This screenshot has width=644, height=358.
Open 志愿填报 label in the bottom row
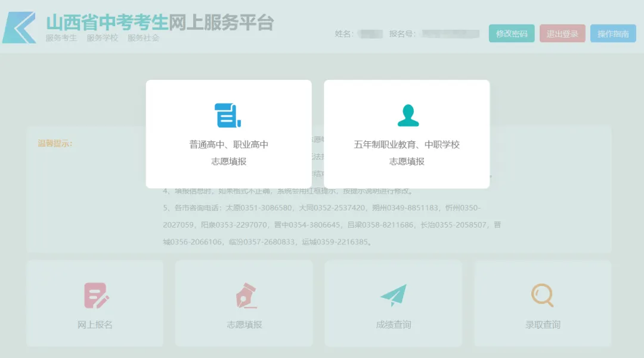click(x=244, y=325)
